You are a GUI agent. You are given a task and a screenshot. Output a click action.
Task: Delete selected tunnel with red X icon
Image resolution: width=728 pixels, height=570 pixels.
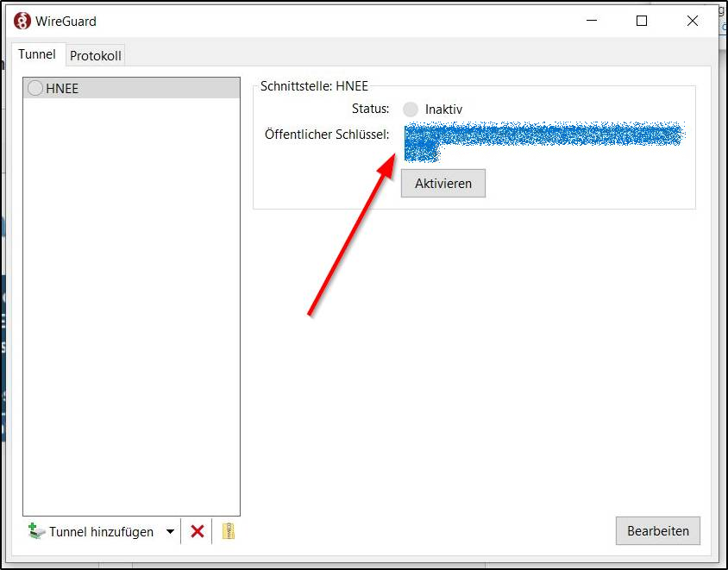point(197,532)
